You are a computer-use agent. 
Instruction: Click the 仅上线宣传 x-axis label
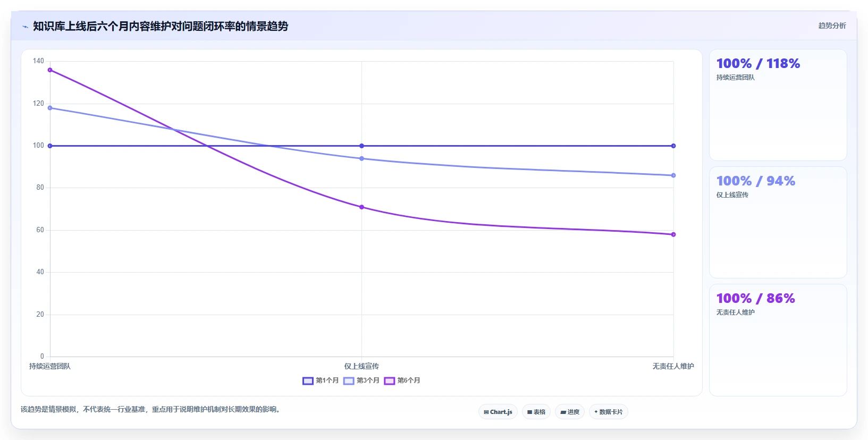(361, 366)
